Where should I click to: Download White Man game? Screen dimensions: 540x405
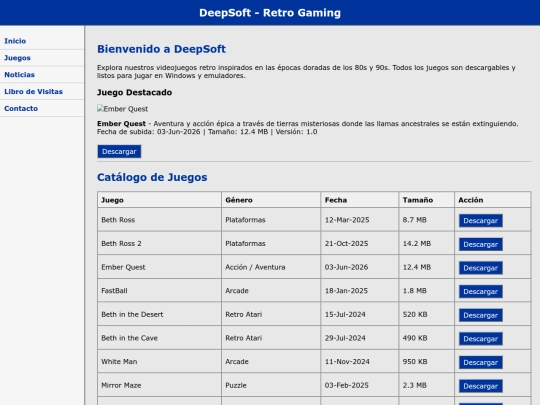[480, 362]
